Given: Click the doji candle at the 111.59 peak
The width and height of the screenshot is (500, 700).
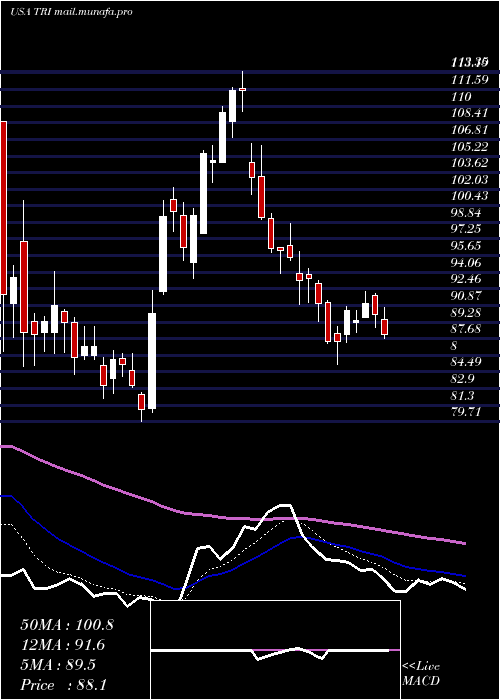Looking at the screenshot, I should [x=242, y=89].
